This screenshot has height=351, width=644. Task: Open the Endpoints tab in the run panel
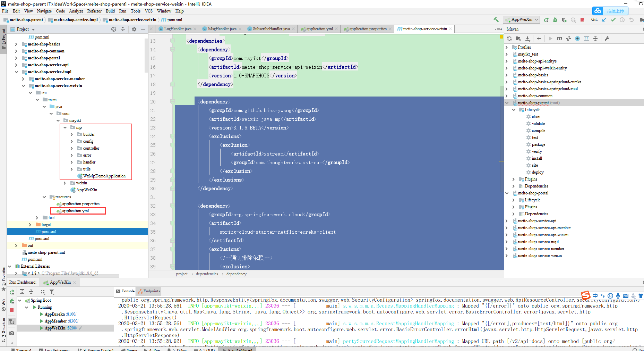point(149,291)
